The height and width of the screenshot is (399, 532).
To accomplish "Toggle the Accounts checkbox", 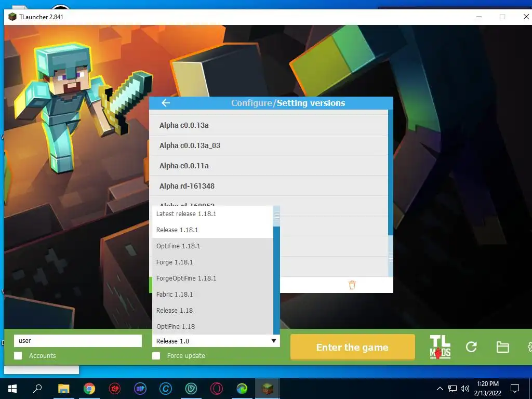I will [18, 355].
